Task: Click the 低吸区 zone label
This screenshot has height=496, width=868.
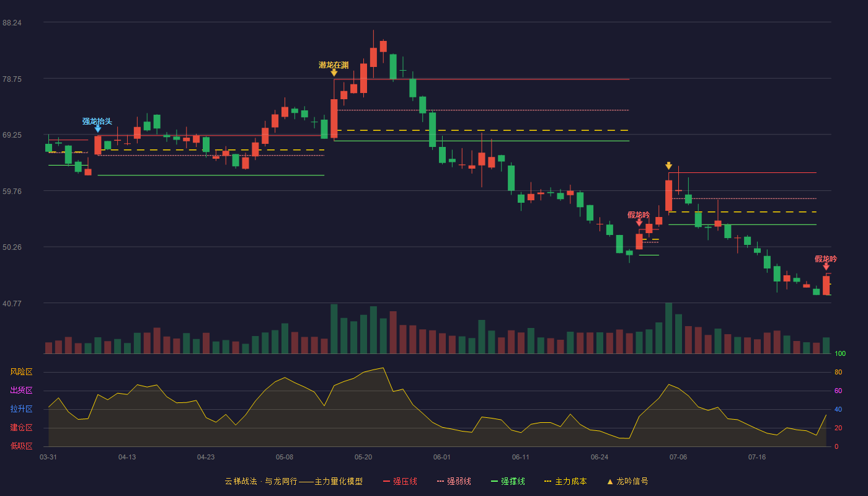Action: click(x=21, y=446)
